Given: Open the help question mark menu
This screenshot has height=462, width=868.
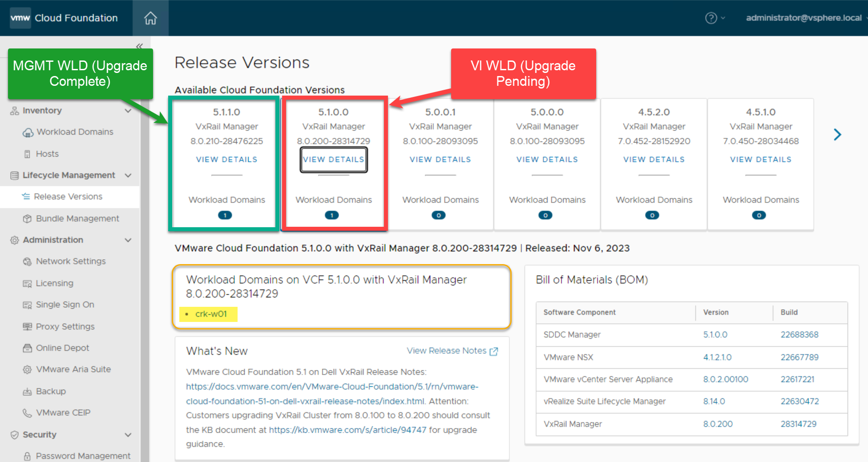Looking at the screenshot, I should 711,18.
